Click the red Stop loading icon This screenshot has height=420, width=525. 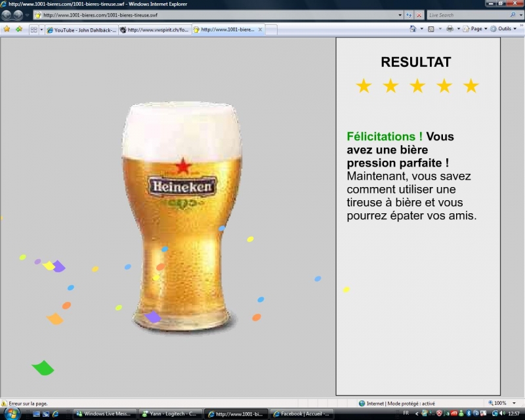pyautogui.click(x=419, y=14)
